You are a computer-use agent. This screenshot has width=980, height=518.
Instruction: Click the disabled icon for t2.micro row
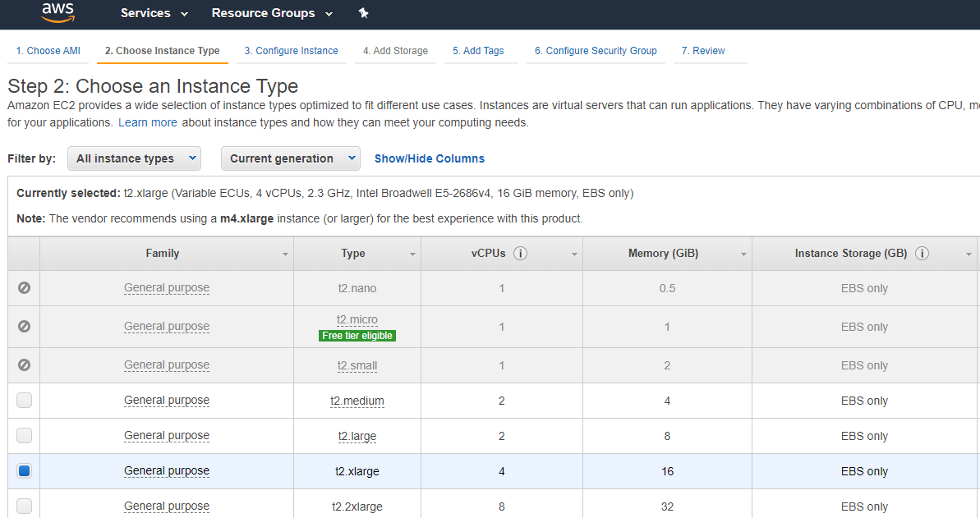pyautogui.click(x=25, y=326)
